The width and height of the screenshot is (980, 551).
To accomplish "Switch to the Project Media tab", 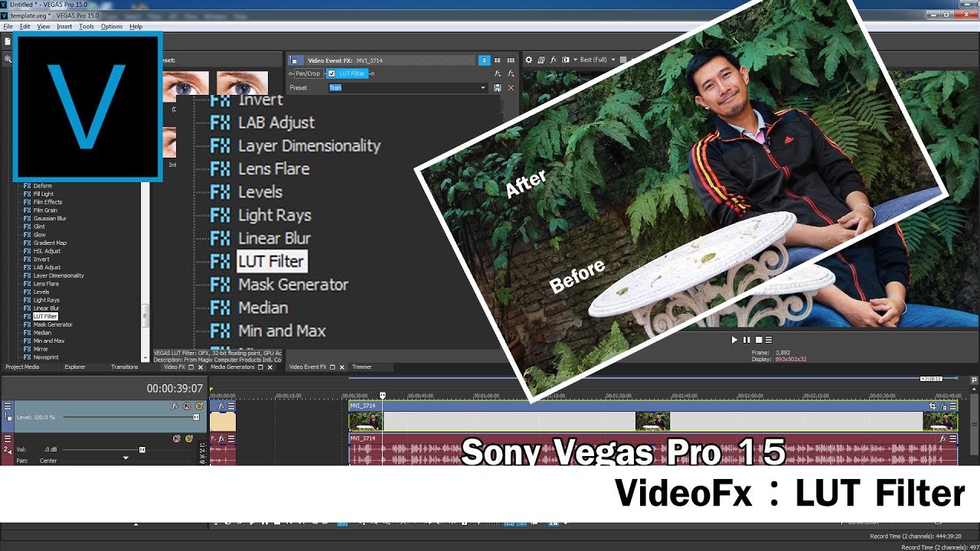I will pyautogui.click(x=22, y=367).
